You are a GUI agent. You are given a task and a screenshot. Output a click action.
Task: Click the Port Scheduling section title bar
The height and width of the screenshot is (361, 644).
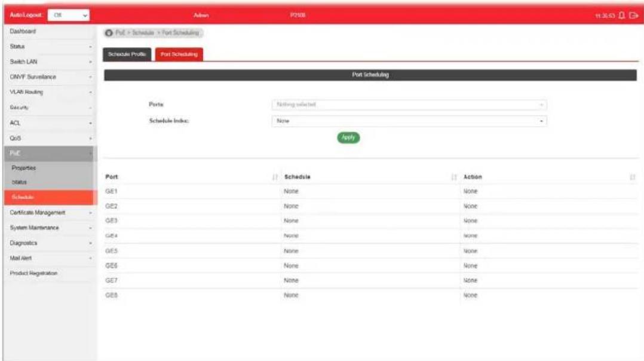tap(370, 75)
